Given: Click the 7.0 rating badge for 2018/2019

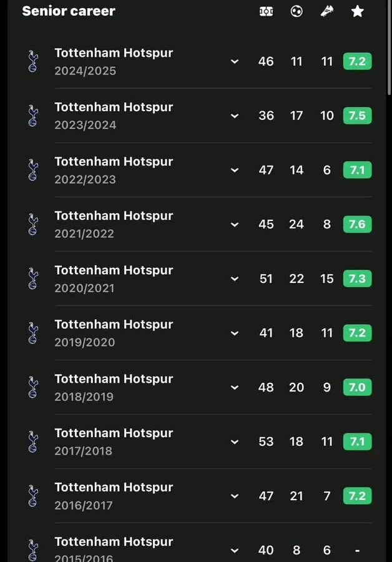Looking at the screenshot, I should point(357,387).
